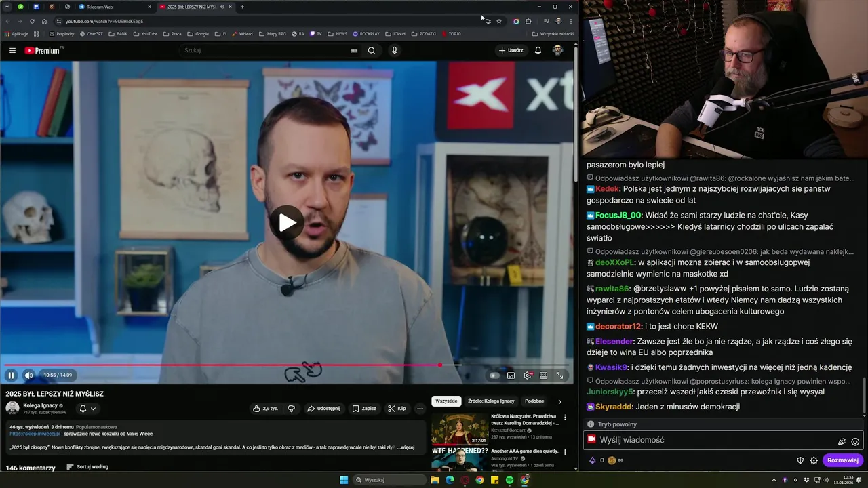Open the ChatGPT bookmark
Image resolution: width=868 pixels, height=488 pixels.
click(91, 33)
